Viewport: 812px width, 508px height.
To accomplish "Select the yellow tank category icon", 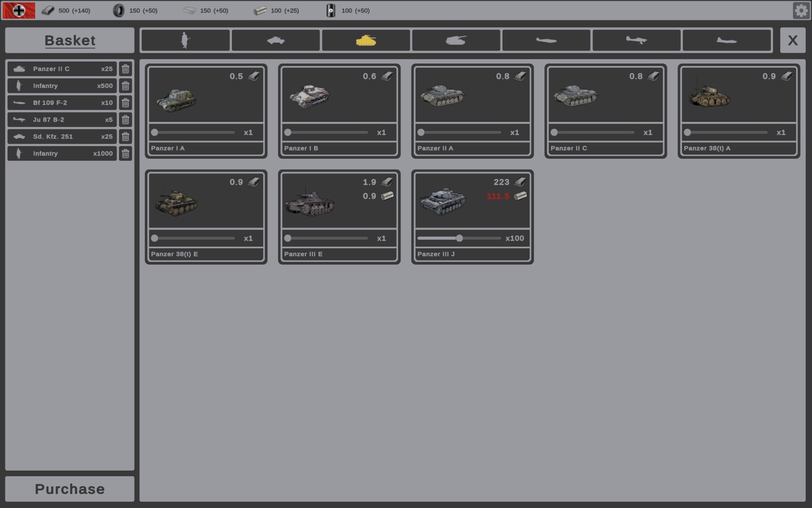I will click(366, 40).
